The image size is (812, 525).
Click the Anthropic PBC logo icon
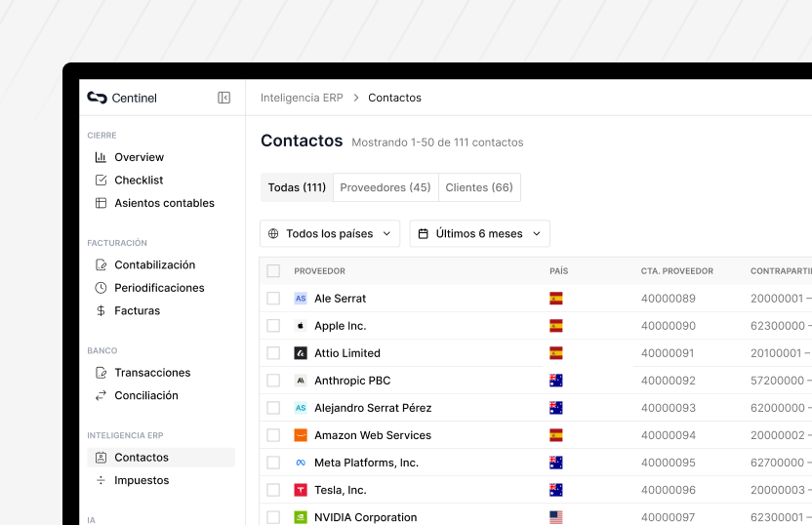pyautogui.click(x=301, y=381)
